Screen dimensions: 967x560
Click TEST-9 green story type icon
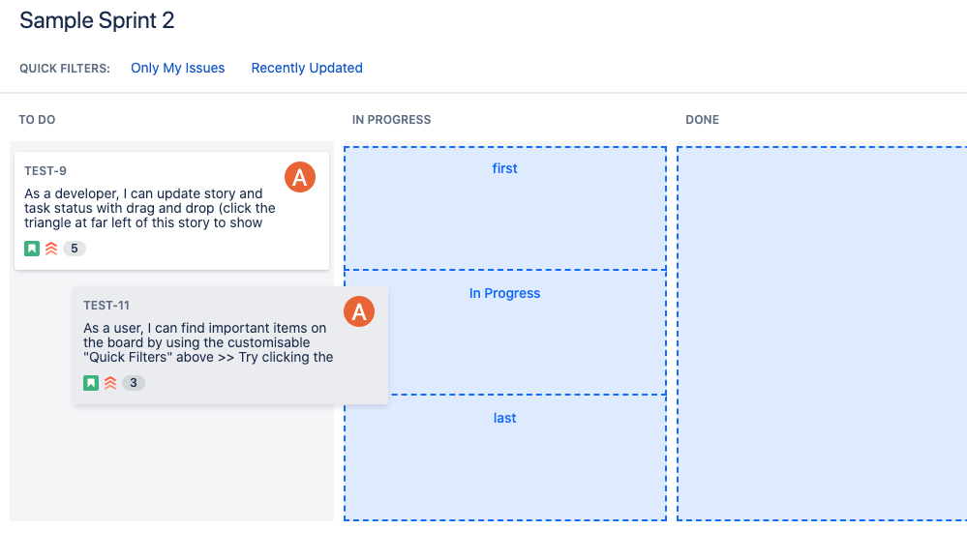[x=32, y=249]
